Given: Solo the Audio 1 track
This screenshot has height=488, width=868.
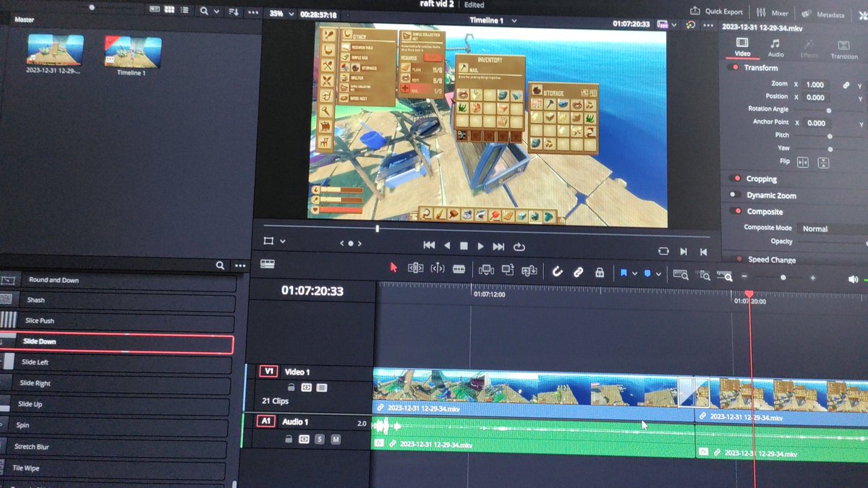Looking at the screenshot, I should click(320, 440).
